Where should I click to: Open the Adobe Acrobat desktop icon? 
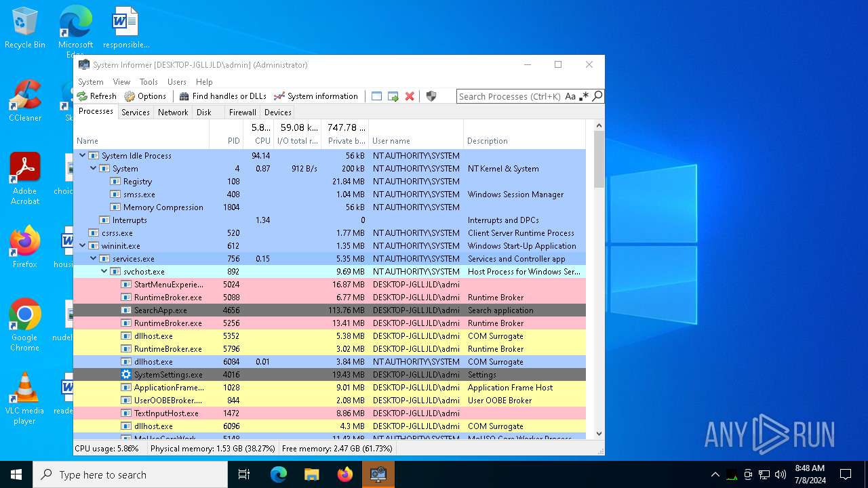coord(25,179)
